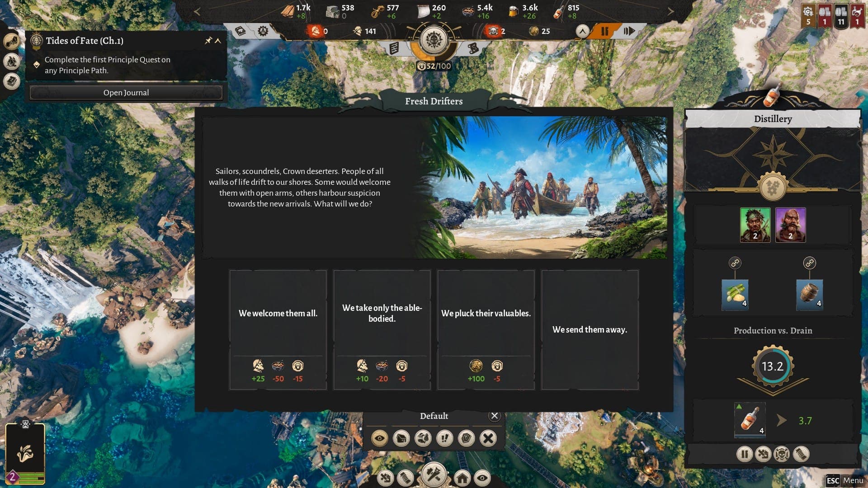Pause the game speed control
Screen dimensions: 868x488
(x=604, y=31)
